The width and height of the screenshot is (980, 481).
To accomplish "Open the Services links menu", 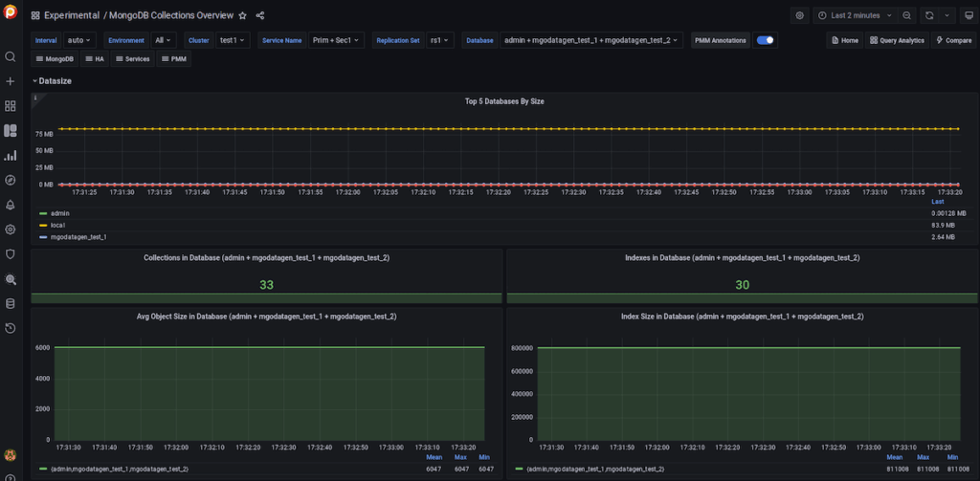I will pyautogui.click(x=132, y=58).
